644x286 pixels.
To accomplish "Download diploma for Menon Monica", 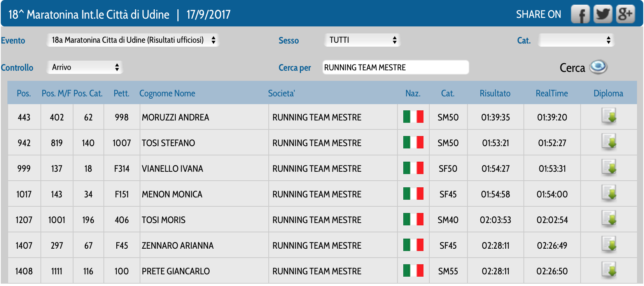I will pyautogui.click(x=609, y=194).
